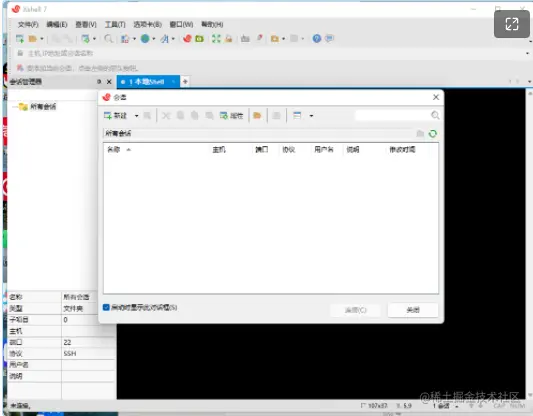Click the plus button to add a new tab
This screenshot has width=533, height=416.
click(185, 82)
